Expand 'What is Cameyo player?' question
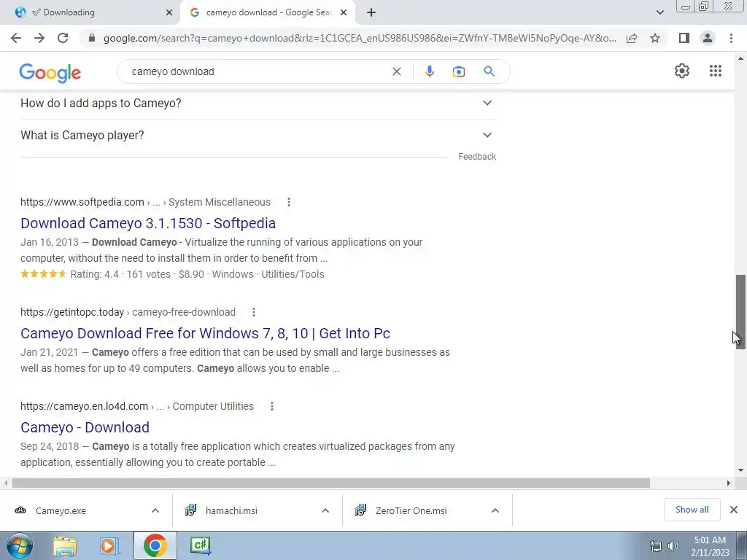Image resolution: width=747 pixels, height=560 pixels. [258, 135]
